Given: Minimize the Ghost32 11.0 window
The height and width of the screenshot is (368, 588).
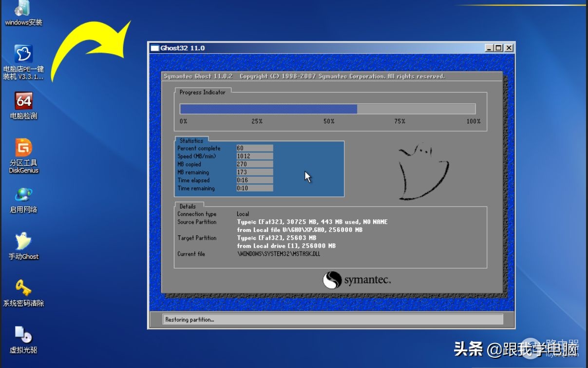Looking at the screenshot, I should 490,48.
